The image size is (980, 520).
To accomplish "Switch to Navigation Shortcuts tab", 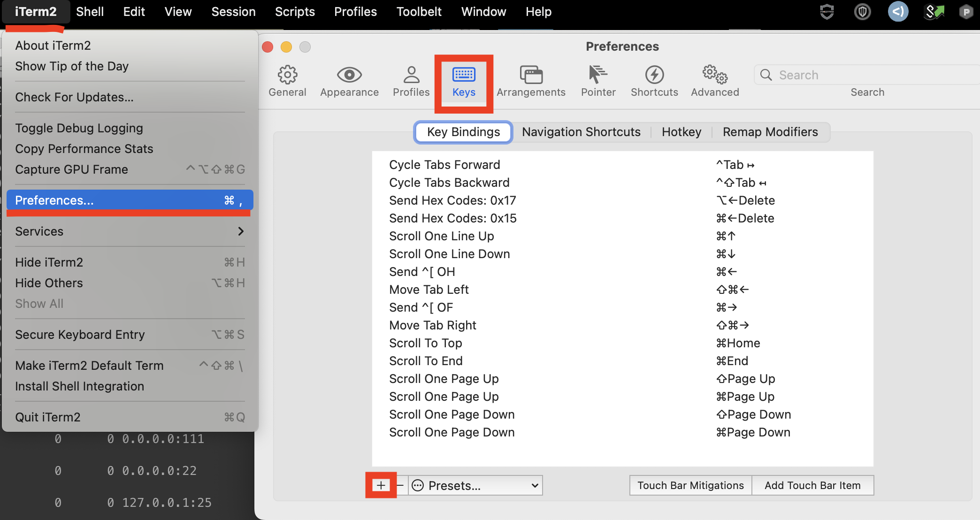I will [581, 132].
